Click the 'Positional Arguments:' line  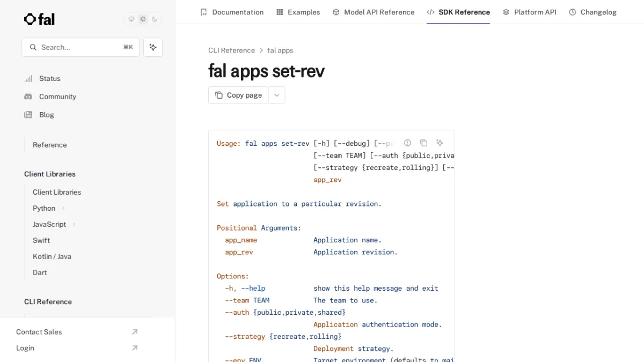[x=259, y=228]
